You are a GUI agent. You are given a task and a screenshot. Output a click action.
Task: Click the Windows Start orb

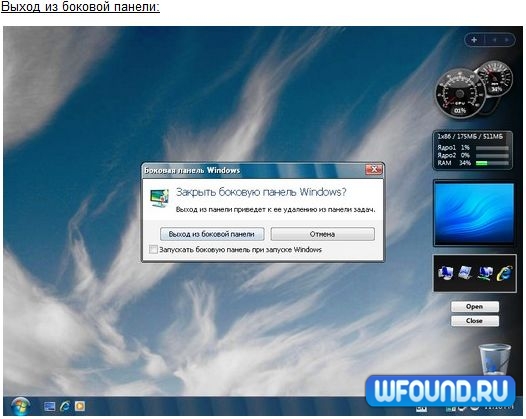(20, 406)
